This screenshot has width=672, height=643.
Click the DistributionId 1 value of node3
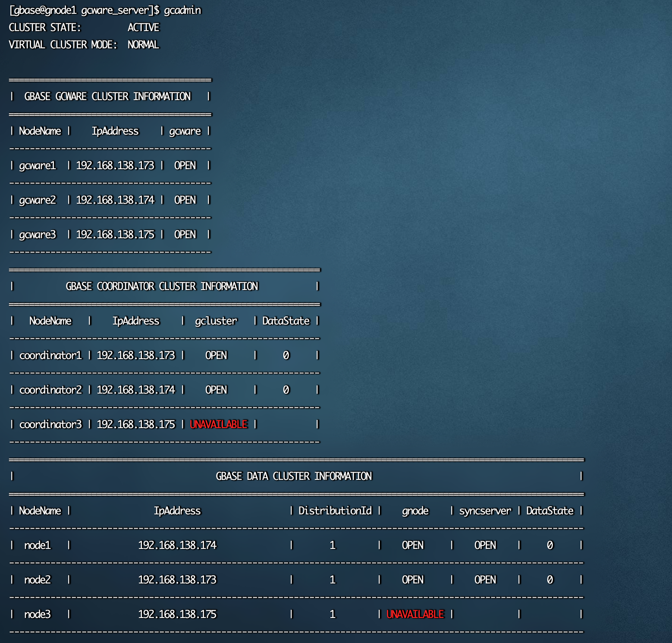click(x=333, y=615)
